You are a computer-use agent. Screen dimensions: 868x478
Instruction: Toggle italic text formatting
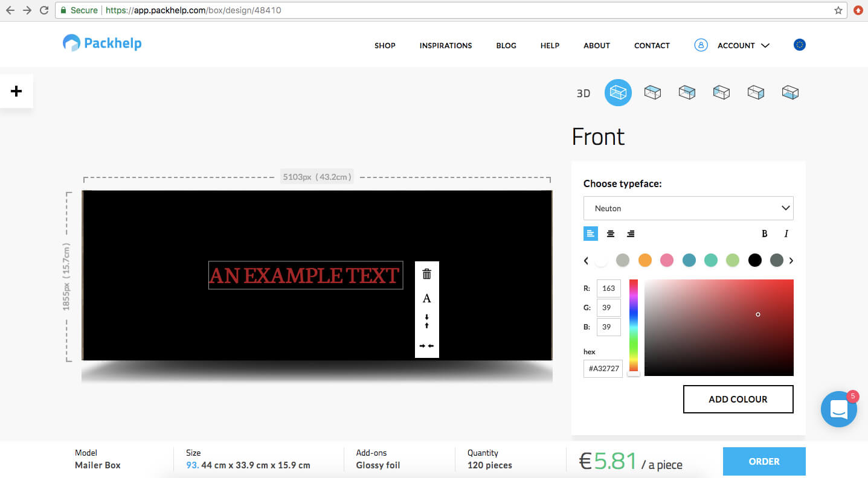[786, 234]
